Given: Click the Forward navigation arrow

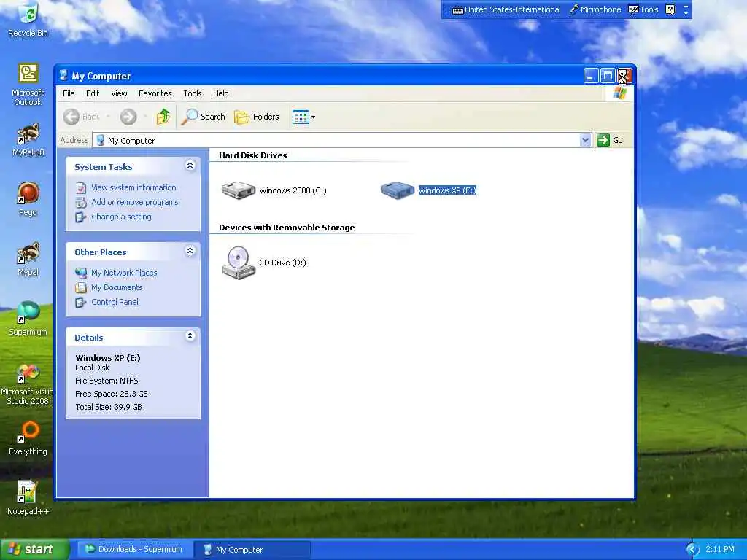Looking at the screenshot, I should [x=128, y=117].
